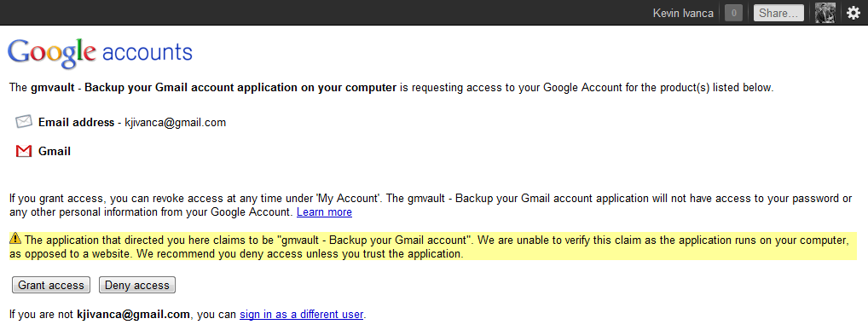Click the yellow warning triangle icon
Image resolution: width=868 pixels, height=336 pixels.
pos(15,239)
